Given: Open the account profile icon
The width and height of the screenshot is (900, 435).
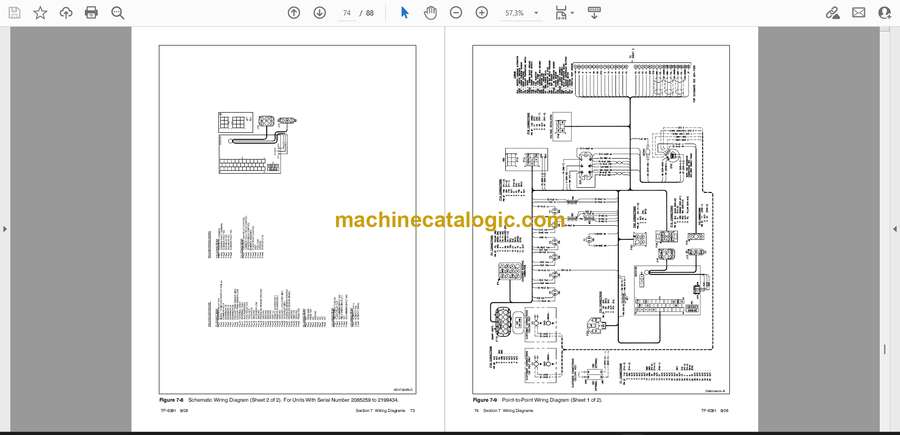Looking at the screenshot, I should (x=885, y=13).
